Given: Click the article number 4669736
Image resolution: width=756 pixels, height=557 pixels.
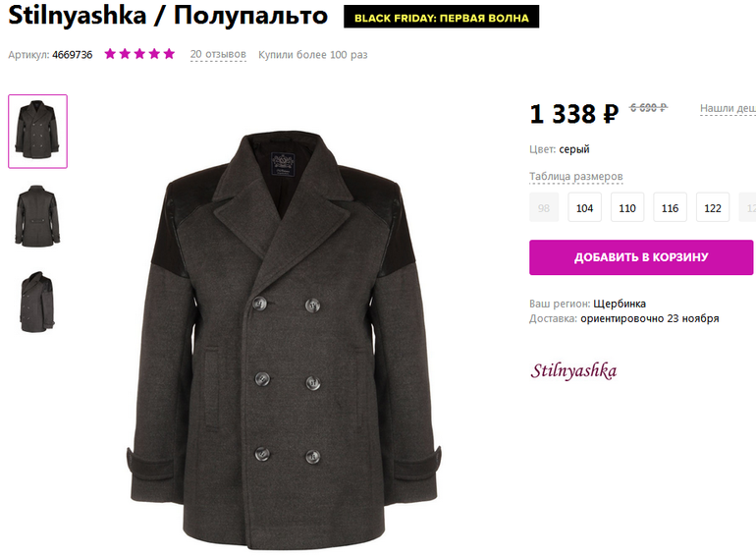Looking at the screenshot, I should 73,54.
